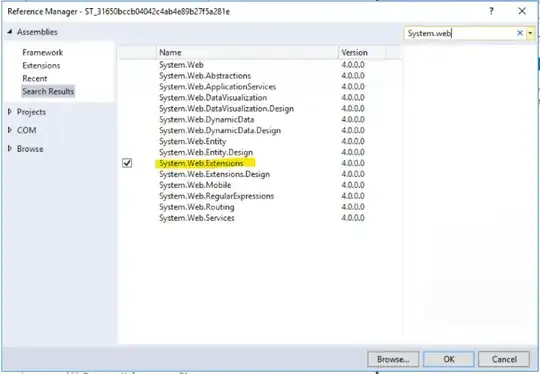Sort by the Name column header
This screenshot has height=374, width=540.
248,52
